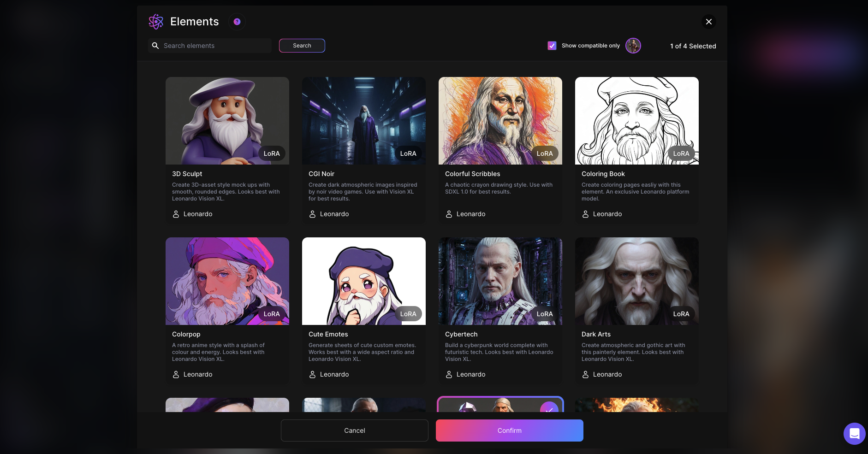
Task: Click the LoRA badge on CGI Noir
Action: point(408,153)
